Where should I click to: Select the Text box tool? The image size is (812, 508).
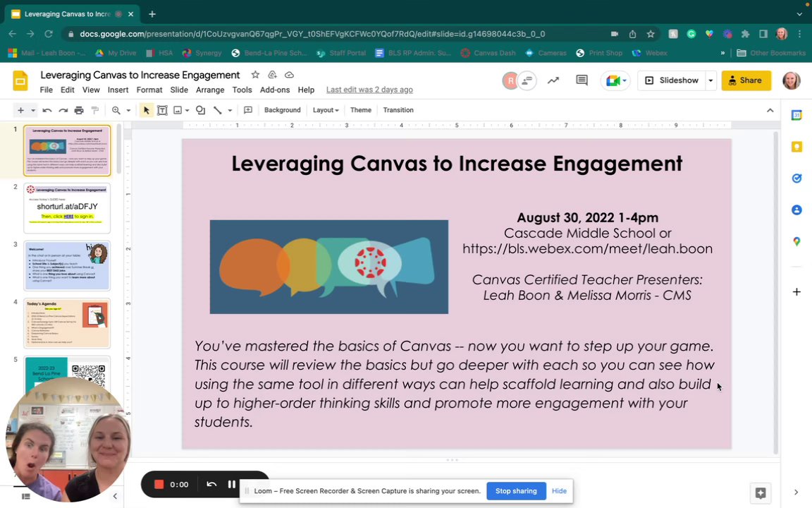162,110
